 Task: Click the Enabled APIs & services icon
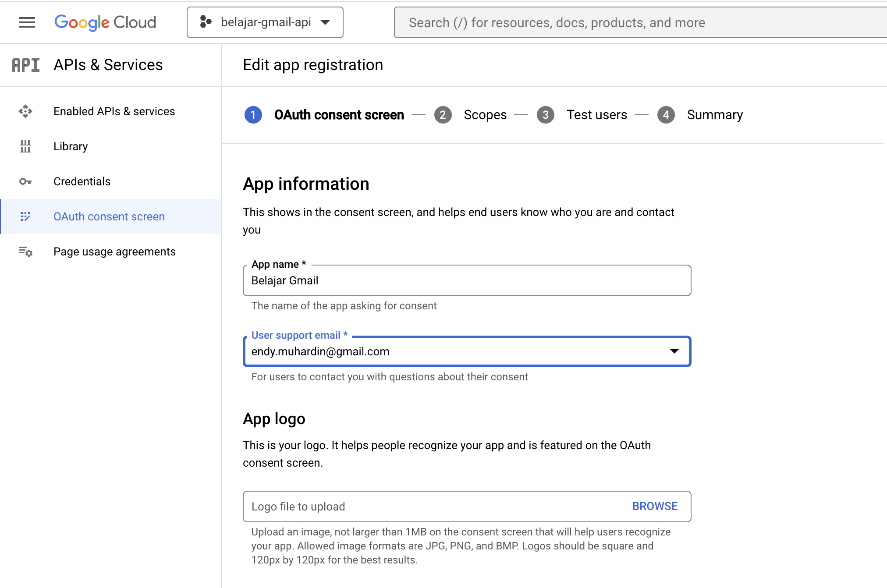(x=25, y=111)
